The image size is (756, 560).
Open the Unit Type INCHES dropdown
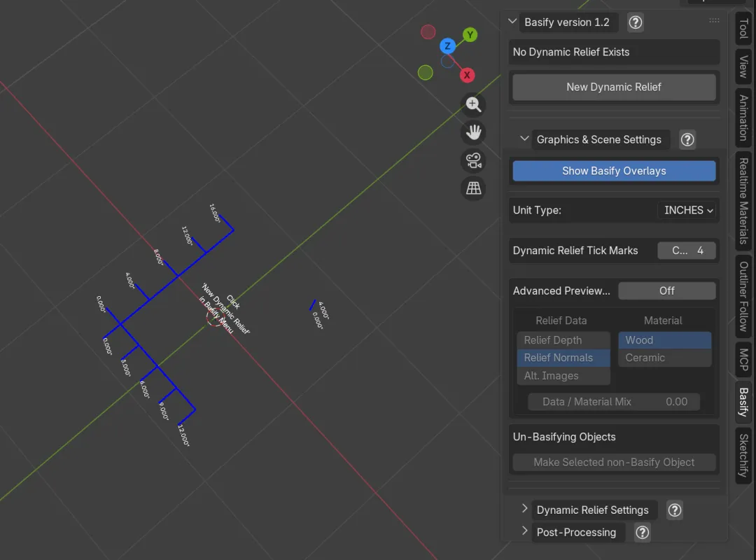point(687,210)
